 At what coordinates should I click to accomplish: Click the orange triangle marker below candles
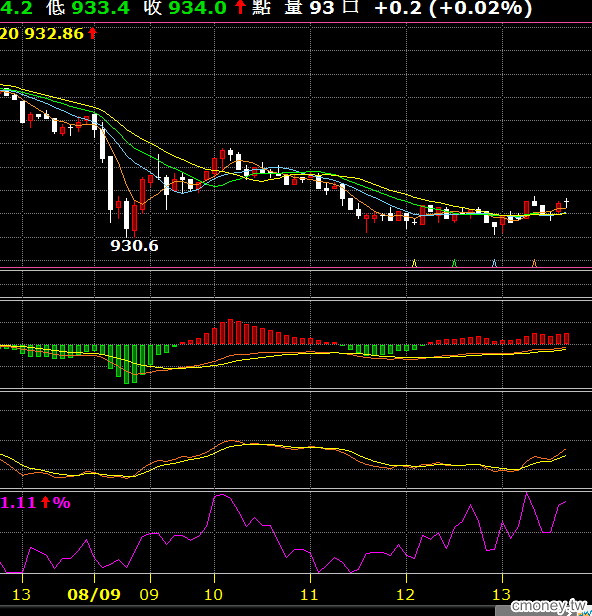(534, 263)
